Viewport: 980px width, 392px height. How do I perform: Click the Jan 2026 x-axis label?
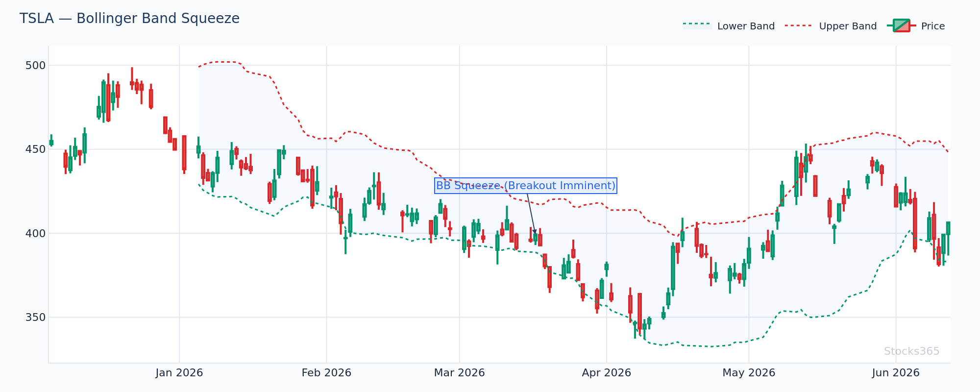pyautogui.click(x=179, y=373)
